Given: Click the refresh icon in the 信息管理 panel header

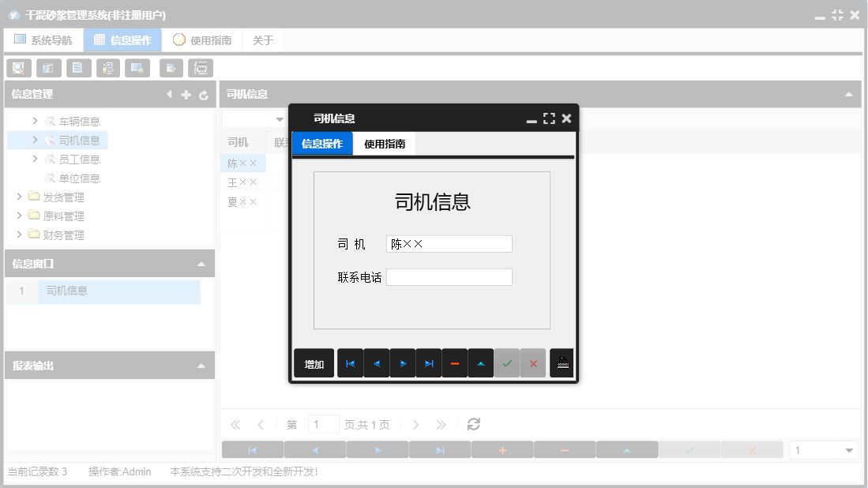Looking at the screenshot, I should click(x=203, y=94).
